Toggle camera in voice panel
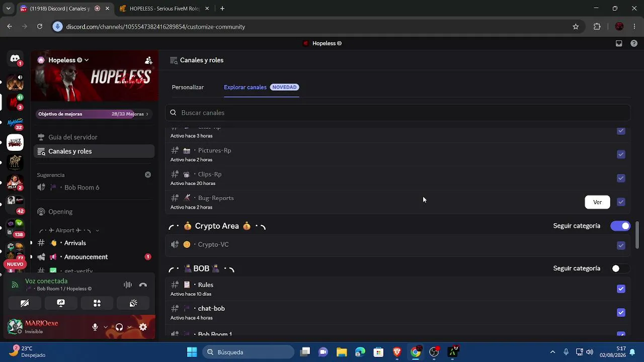644x362 pixels. point(25,303)
